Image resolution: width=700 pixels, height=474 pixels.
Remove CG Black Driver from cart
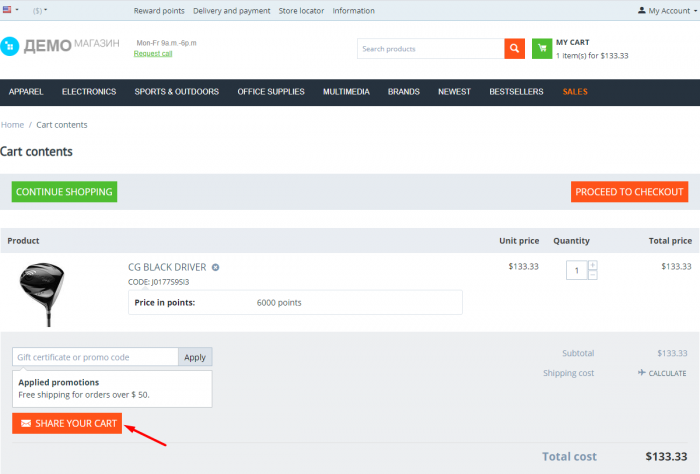pyautogui.click(x=216, y=267)
